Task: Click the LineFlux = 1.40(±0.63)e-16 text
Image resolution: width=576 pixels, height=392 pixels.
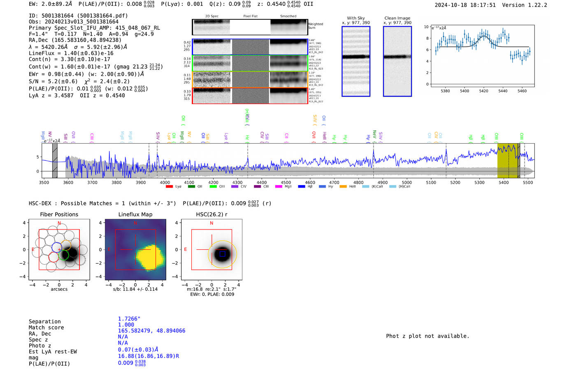Action: point(71,53)
